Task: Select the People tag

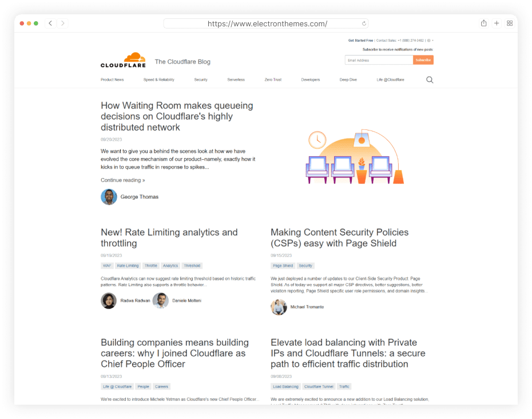Action: point(143,387)
